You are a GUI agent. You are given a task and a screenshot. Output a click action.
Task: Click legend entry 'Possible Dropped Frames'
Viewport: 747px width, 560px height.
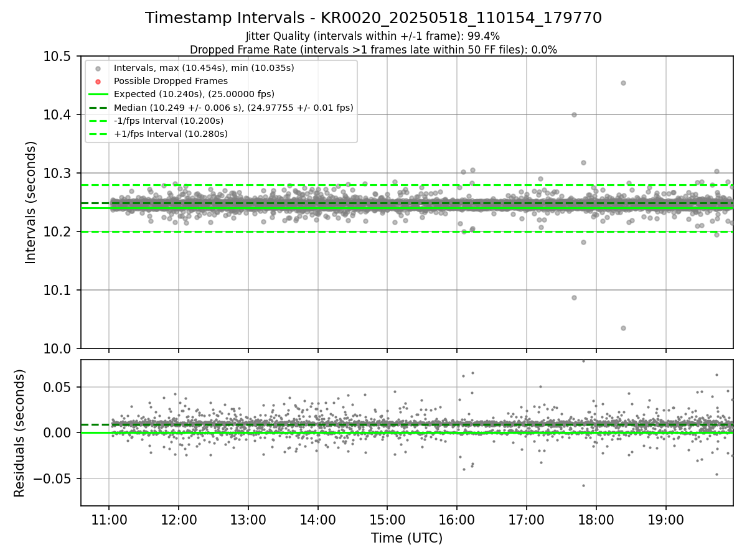[171, 81]
